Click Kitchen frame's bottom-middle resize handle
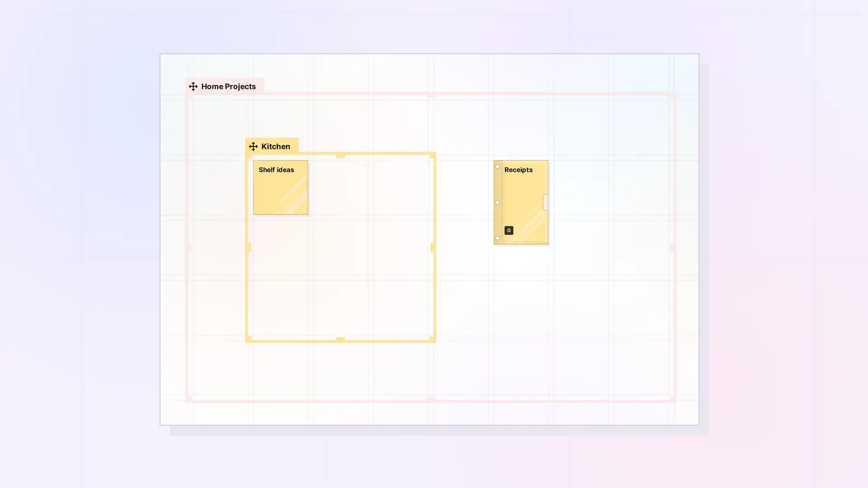This screenshot has height=488, width=868. [x=340, y=339]
